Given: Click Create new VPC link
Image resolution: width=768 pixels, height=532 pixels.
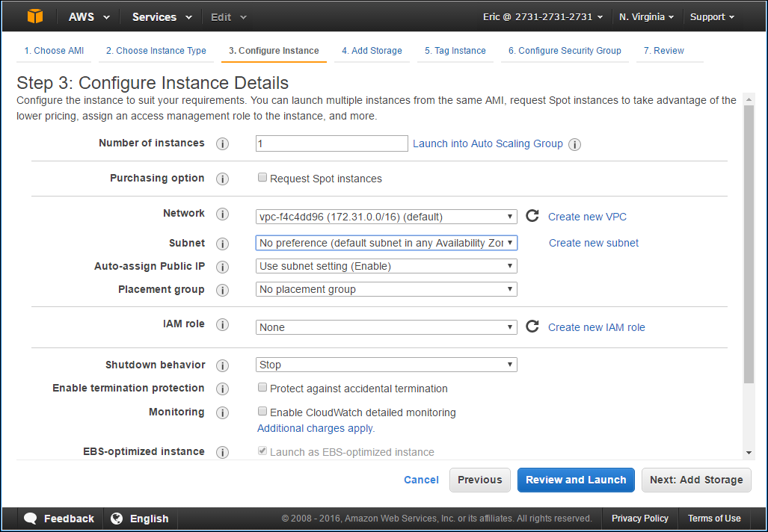Looking at the screenshot, I should pyautogui.click(x=587, y=217).
